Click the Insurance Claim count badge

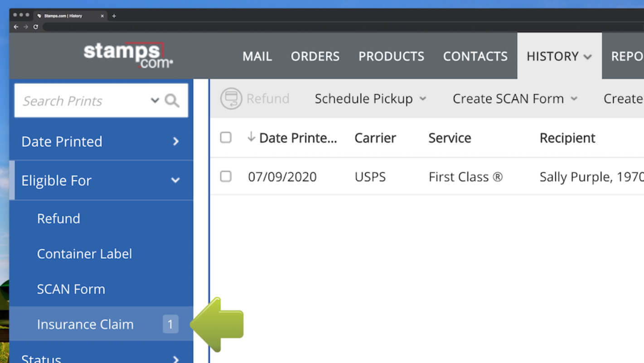[x=170, y=324]
